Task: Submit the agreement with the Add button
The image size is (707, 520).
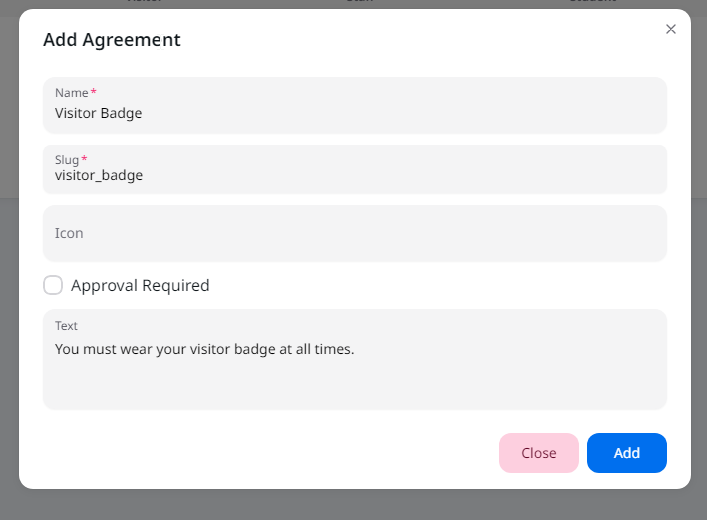Action: 627,453
